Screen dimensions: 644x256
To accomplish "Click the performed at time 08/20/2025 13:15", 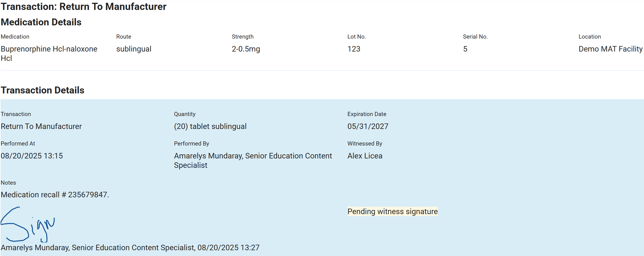I will coord(32,156).
